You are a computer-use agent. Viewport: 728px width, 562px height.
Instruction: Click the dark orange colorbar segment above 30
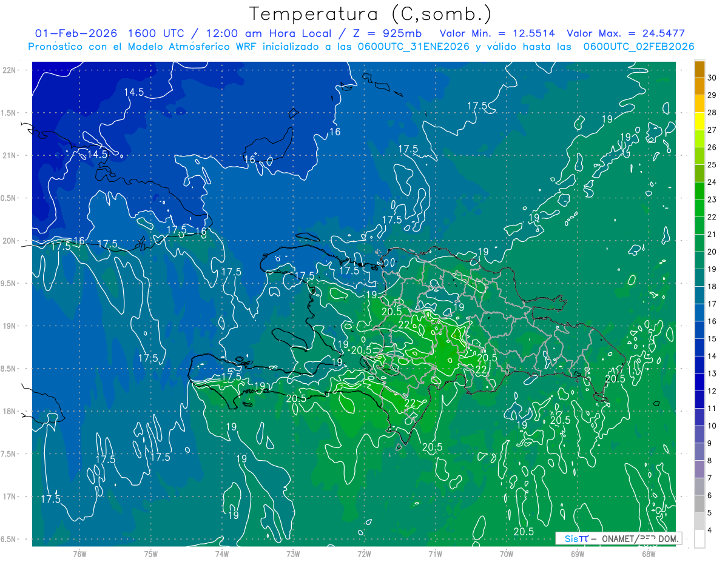coord(699,69)
